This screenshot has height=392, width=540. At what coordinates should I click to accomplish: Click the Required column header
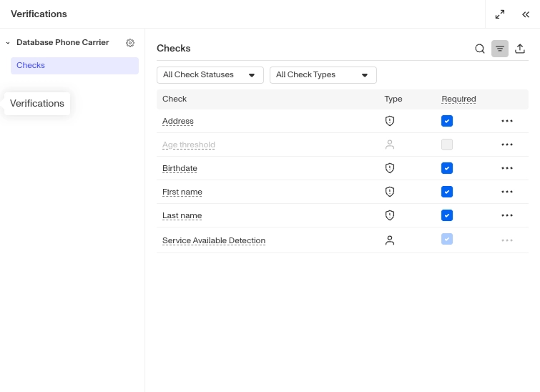458,99
